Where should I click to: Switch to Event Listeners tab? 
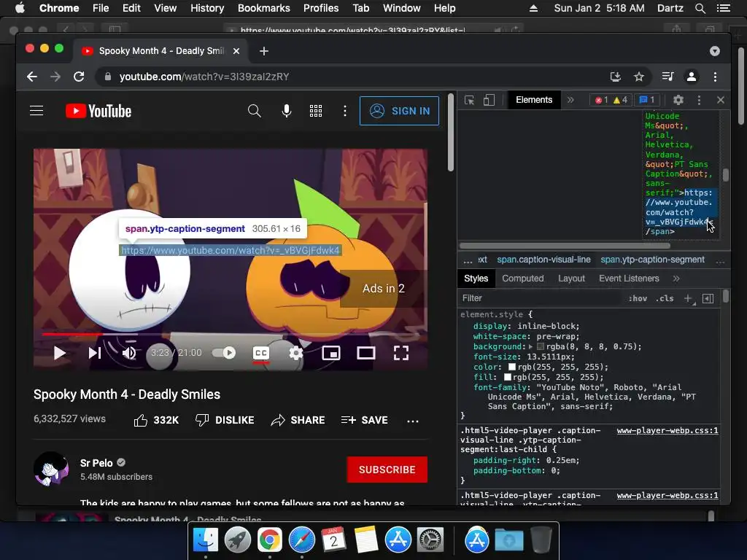tap(629, 279)
